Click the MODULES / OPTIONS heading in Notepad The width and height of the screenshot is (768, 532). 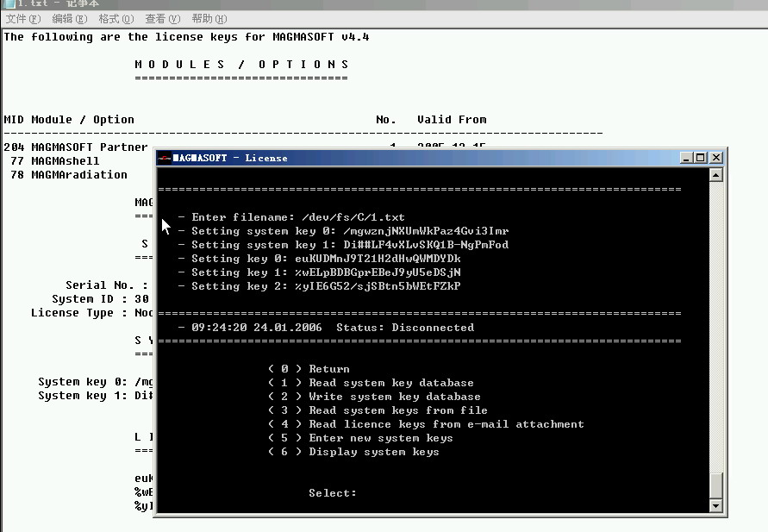pyautogui.click(x=241, y=64)
